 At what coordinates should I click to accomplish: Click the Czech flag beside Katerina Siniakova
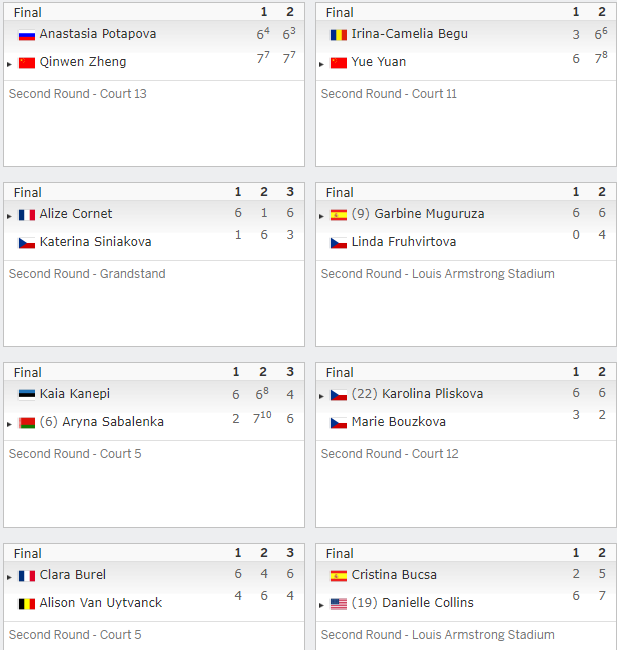click(x=27, y=243)
